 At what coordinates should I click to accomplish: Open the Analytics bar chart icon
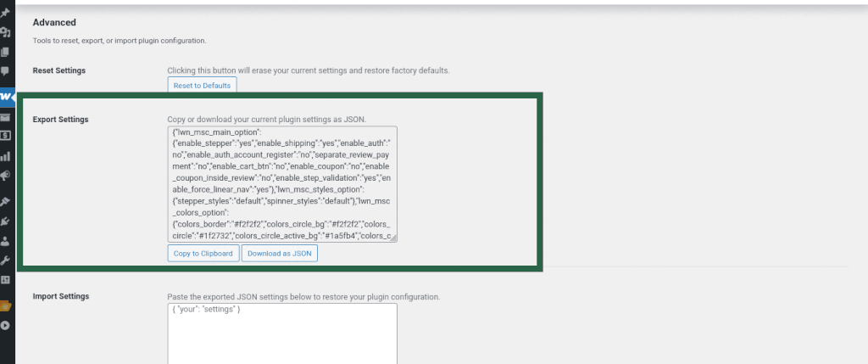5,156
